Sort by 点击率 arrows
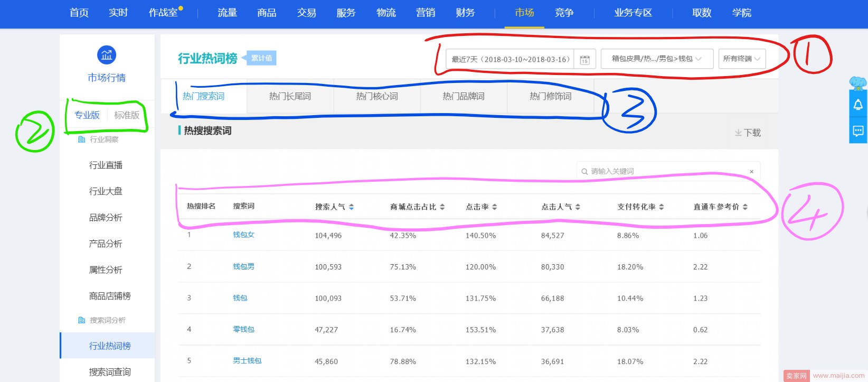The height and width of the screenshot is (382, 868). pos(495,207)
